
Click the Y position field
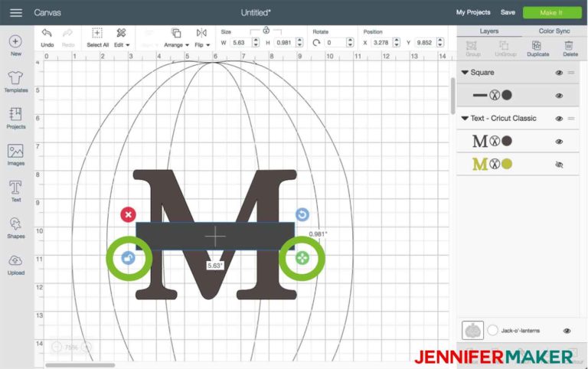point(426,42)
